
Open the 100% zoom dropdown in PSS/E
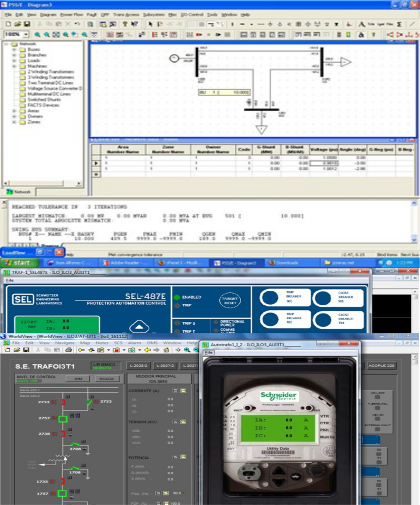[x=26, y=35]
